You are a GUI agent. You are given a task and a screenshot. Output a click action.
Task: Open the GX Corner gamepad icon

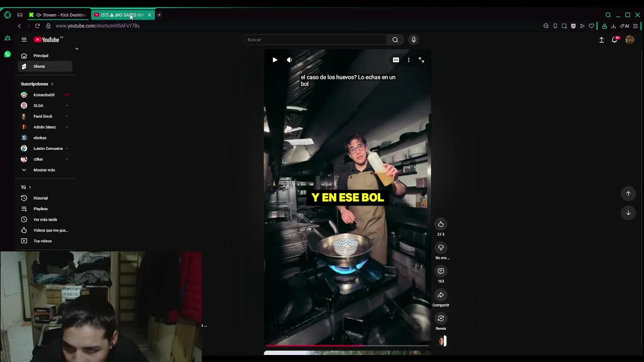pyautogui.click(x=20, y=15)
